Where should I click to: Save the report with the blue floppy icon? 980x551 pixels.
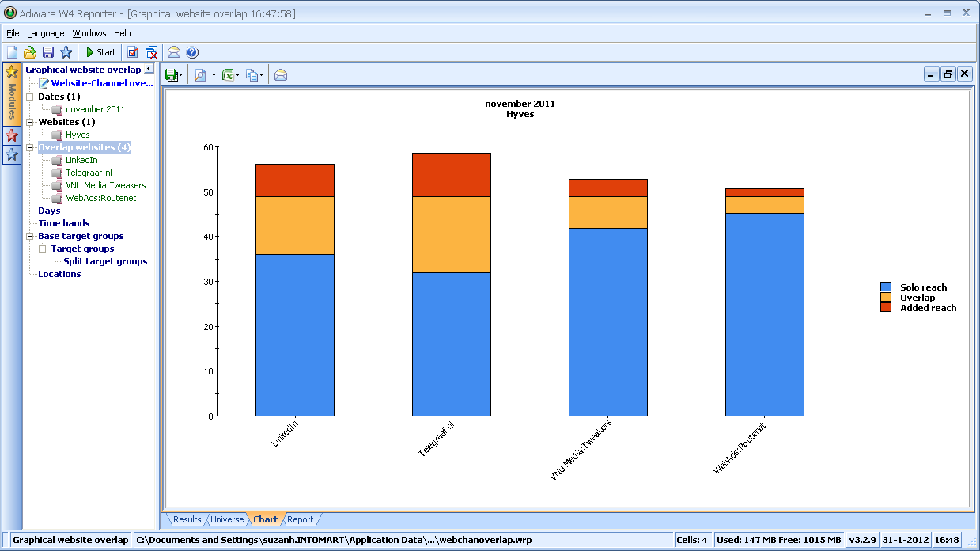pyautogui.click(x=48, y=52)
